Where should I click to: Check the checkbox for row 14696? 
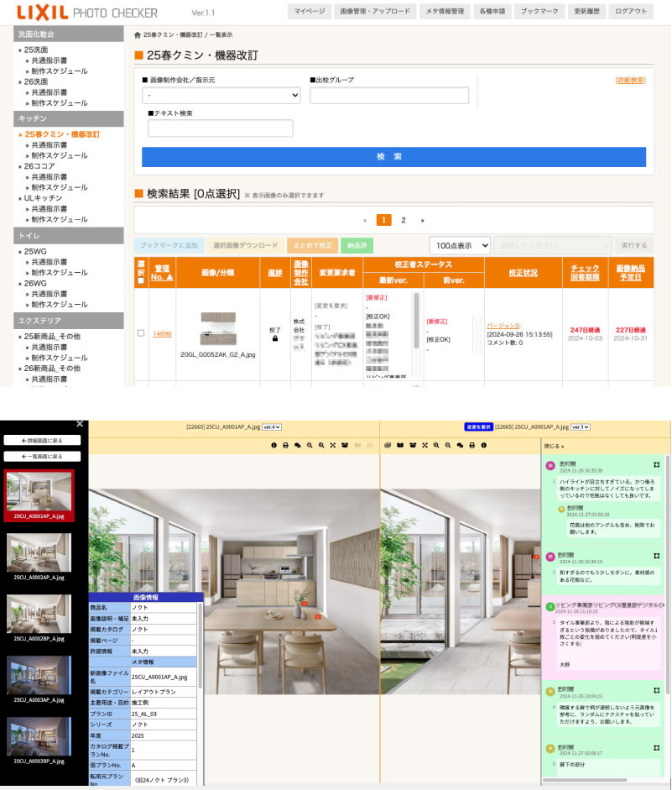pos(141,333)
